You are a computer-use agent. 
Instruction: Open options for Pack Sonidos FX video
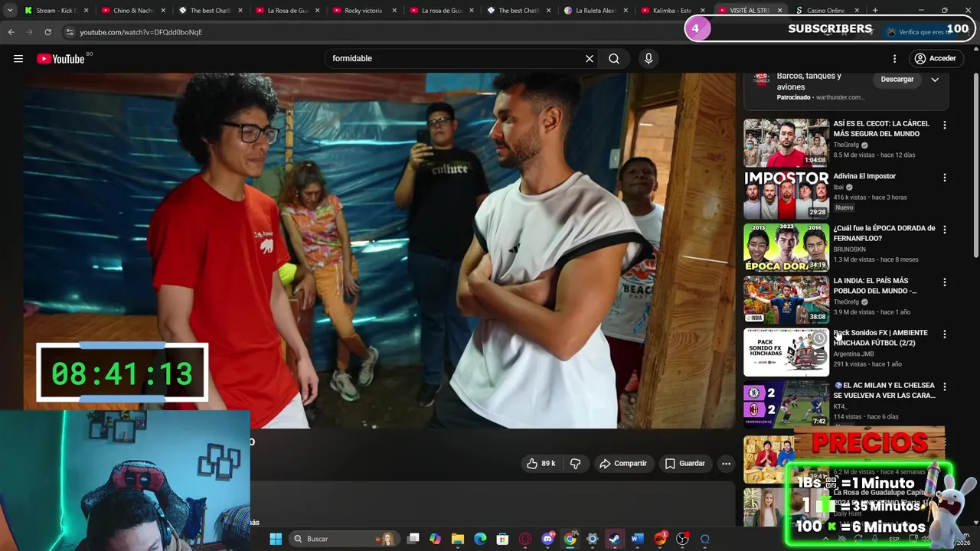[944, 334]
